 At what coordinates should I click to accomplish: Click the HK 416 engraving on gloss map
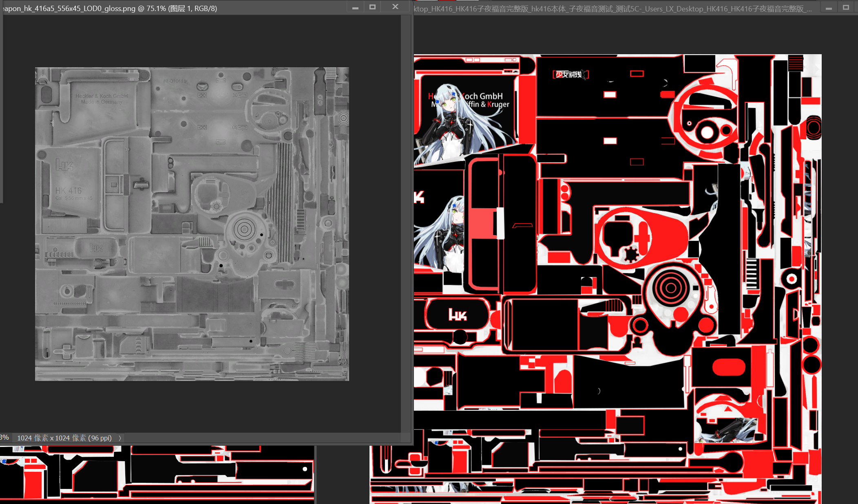pyautogui.click(x=69, y=191)
